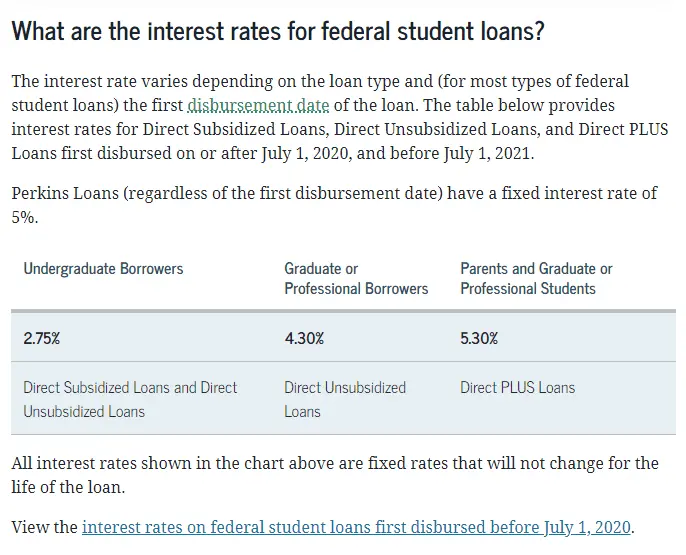Click "Direct Subsidized Loans and Direct Unsubsidized Loans" cell

coord(130,399)
